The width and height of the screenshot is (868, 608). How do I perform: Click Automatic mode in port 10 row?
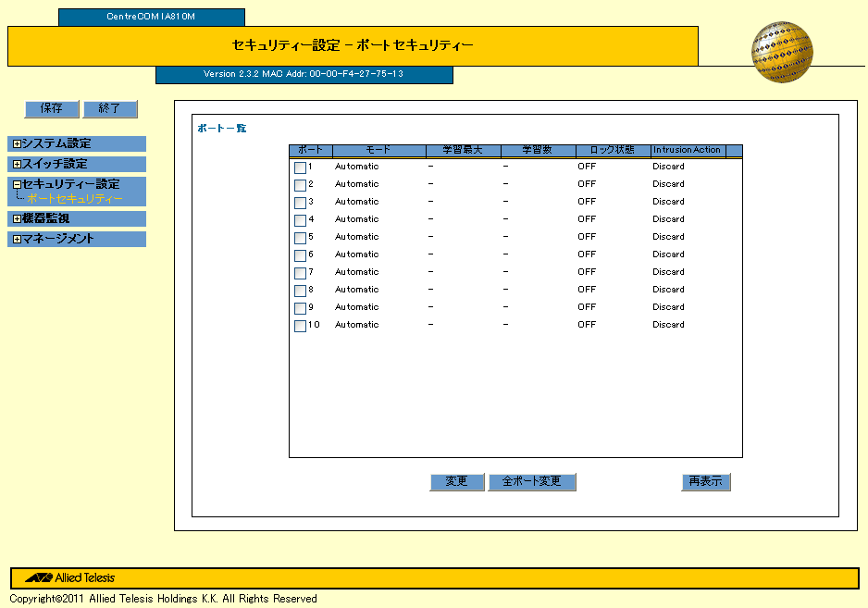click(x=356, y=325)
